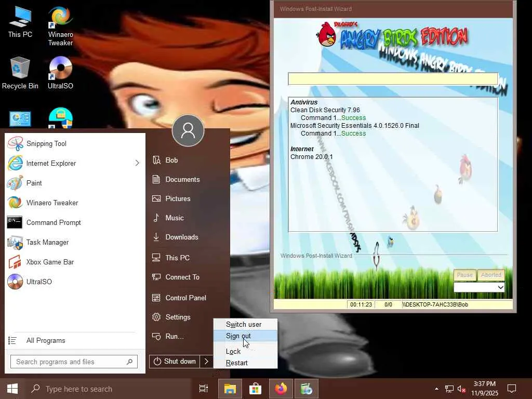
Task: Launch Paint from start menu
Action: click(75, 183)
